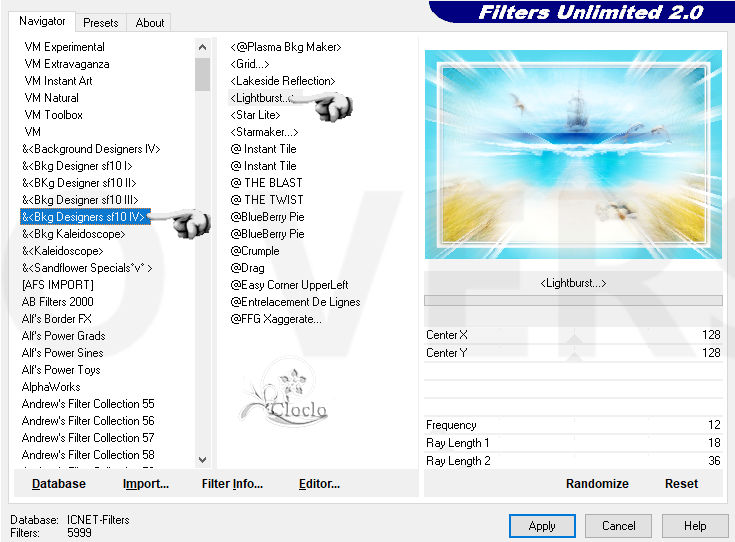Select VM Instant Art category

[58, 81]
